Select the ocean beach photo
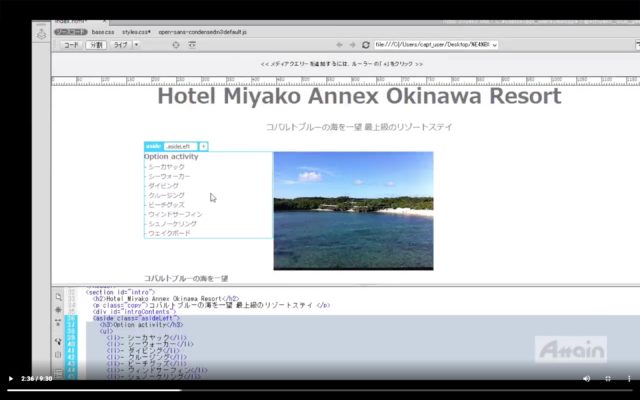 point(353,211)
